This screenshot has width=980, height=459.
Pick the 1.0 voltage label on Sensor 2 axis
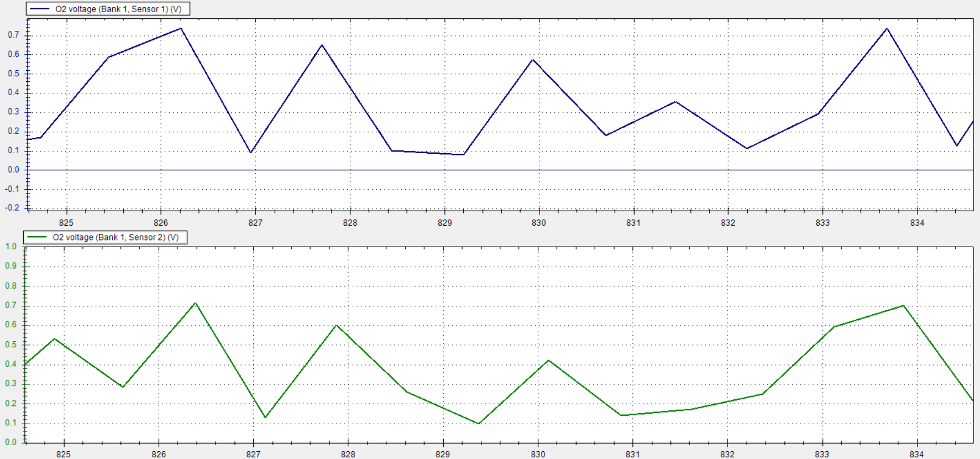pyautogui.click(x=11, y=247)
